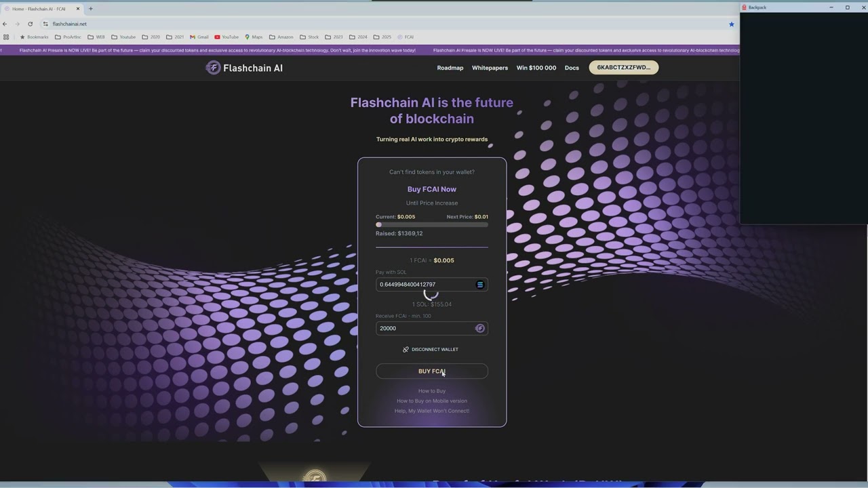Click the presale announcement banner

(370, 50)
